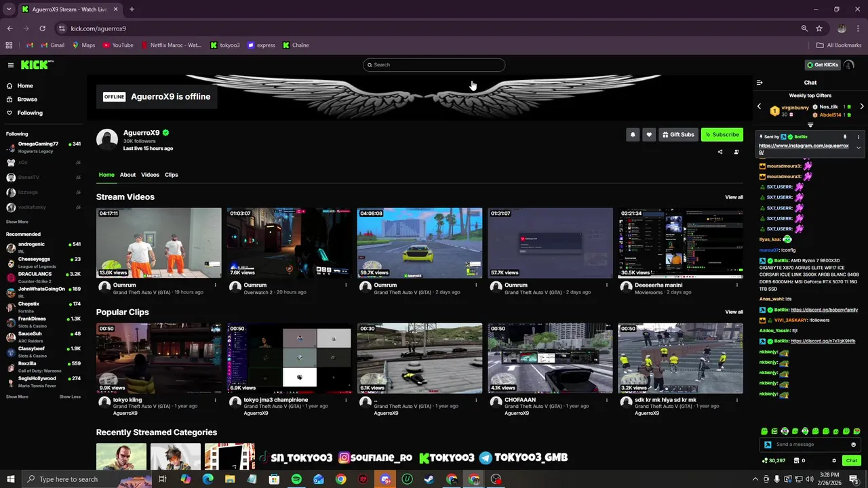Expand the weekly top gifters leaderboard
Image resolution: width=868 pixels, height=488 pixels.
point(810,125)
